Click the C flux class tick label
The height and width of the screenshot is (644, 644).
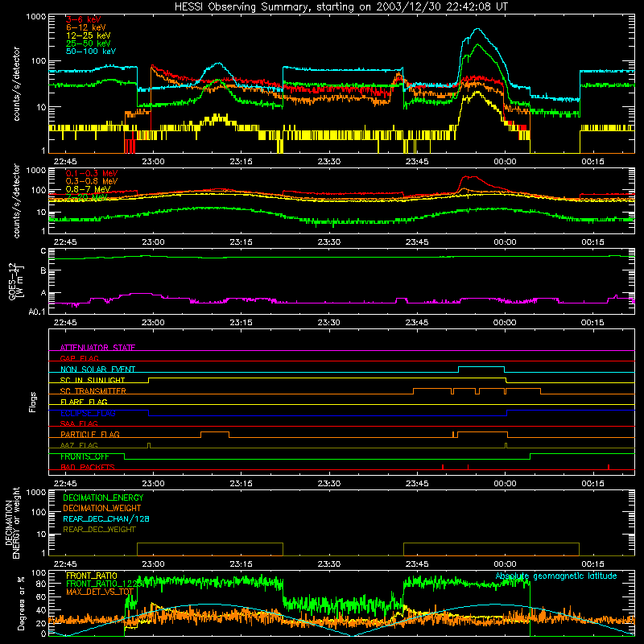[43, 251]
